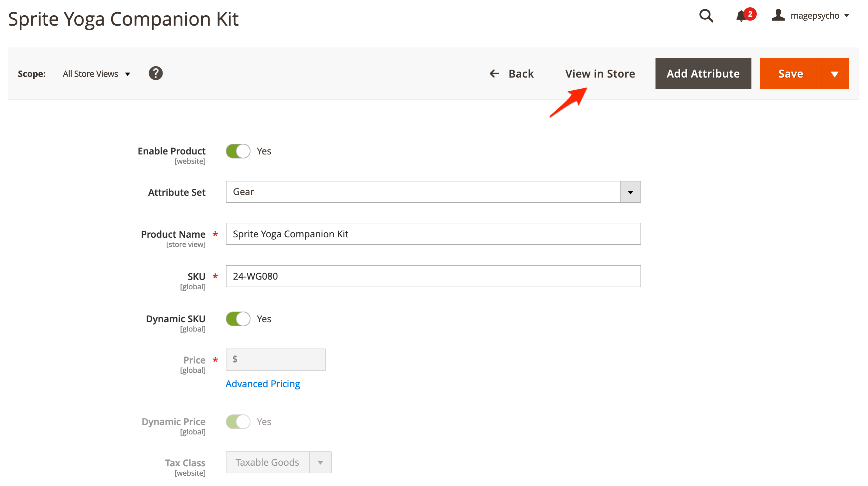868x486 pixels.
Task: Expand the Attribute Set dropdown
Action: pyautogui.click(x=630, y=192)
